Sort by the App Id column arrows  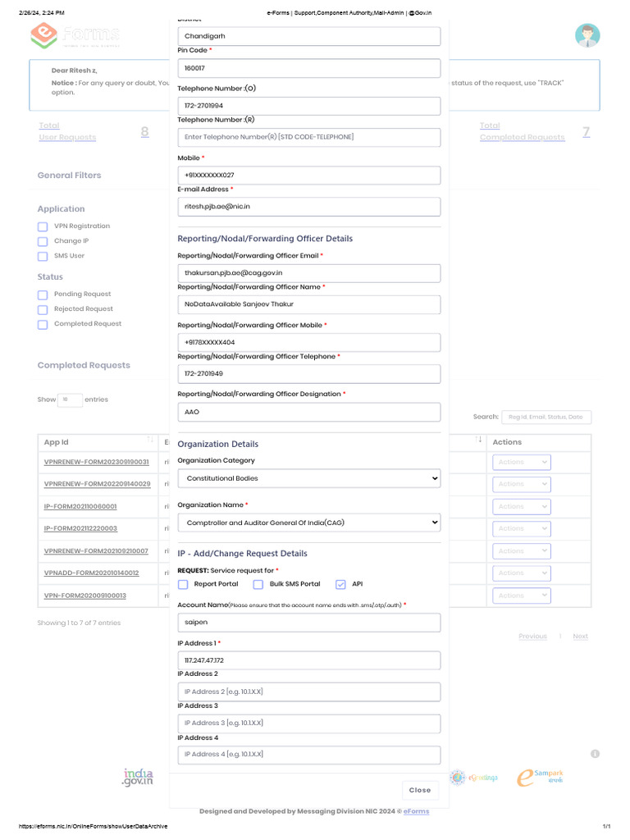[150, 440]
